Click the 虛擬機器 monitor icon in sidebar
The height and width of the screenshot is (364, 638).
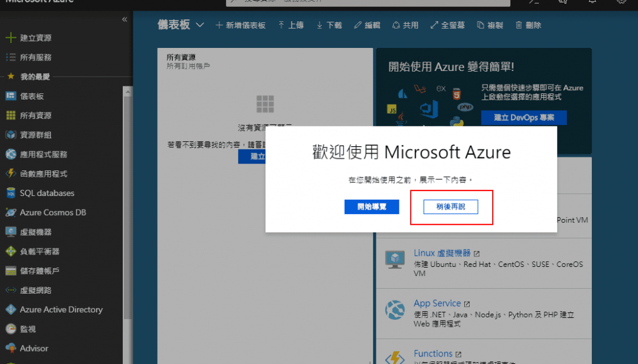tap(11, 232)
